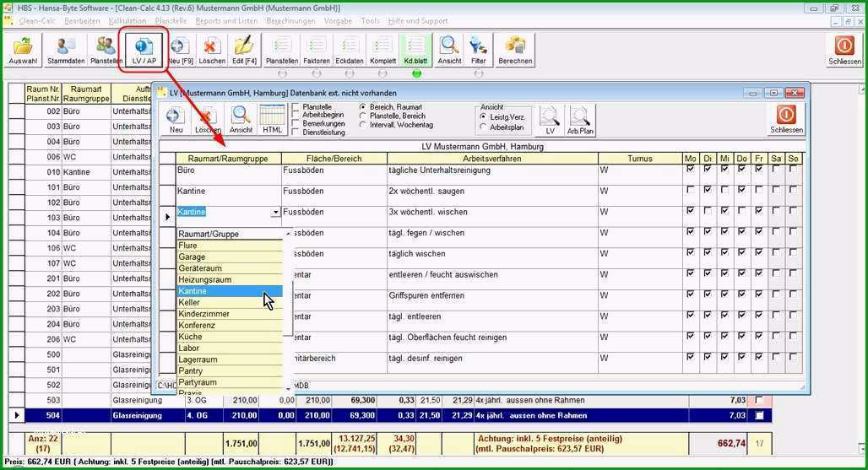Click the Turnus column header

640,159
